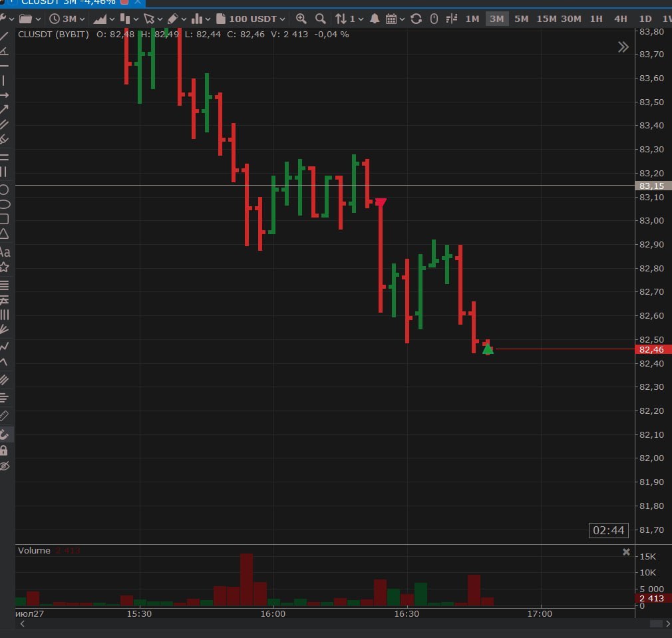Open the calendar date dropdown
672x638 pixels.
395,19
